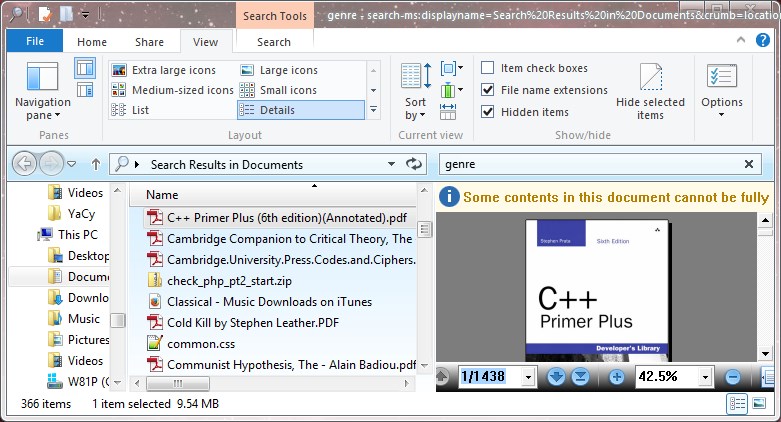Image resolution: width=781 pixels, height=422 pixels.
Task: Toggle the Preview pane button
Action: coord(85,68)
